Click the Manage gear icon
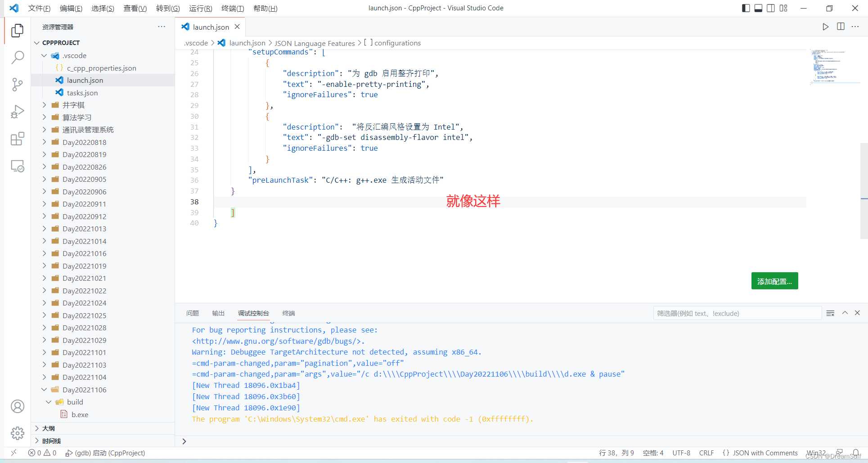Viewport: 868px width, 463px height. point(17,433)
